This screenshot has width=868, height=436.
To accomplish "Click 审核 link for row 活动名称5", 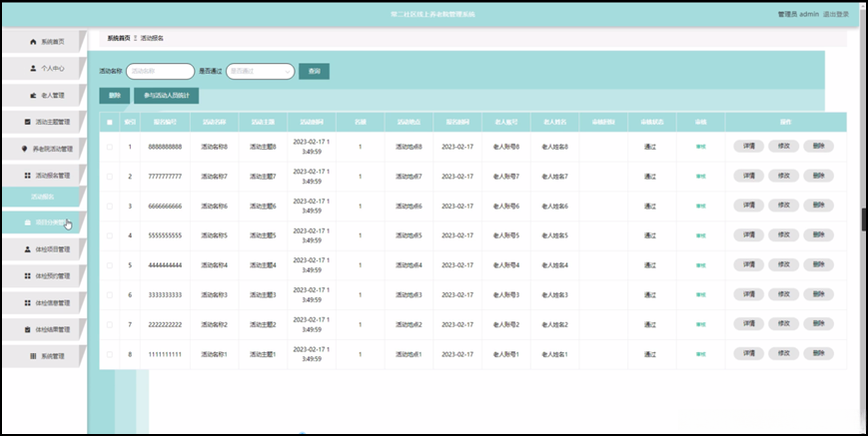I will [701, 235].
